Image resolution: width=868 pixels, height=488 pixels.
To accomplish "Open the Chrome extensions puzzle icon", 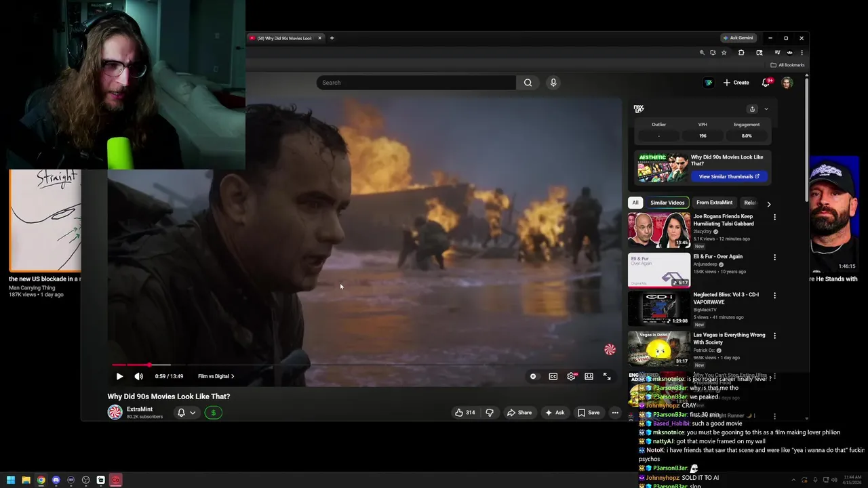I will [x=741, y=52].
